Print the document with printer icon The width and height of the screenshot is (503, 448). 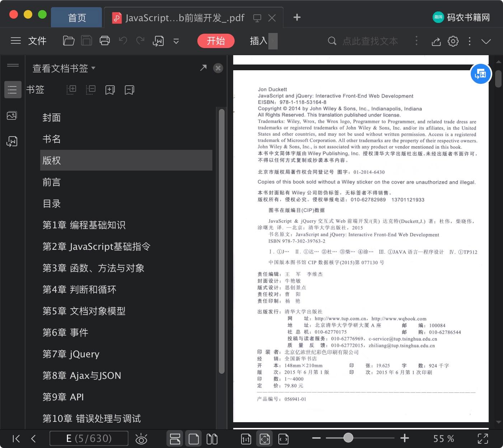105,41
